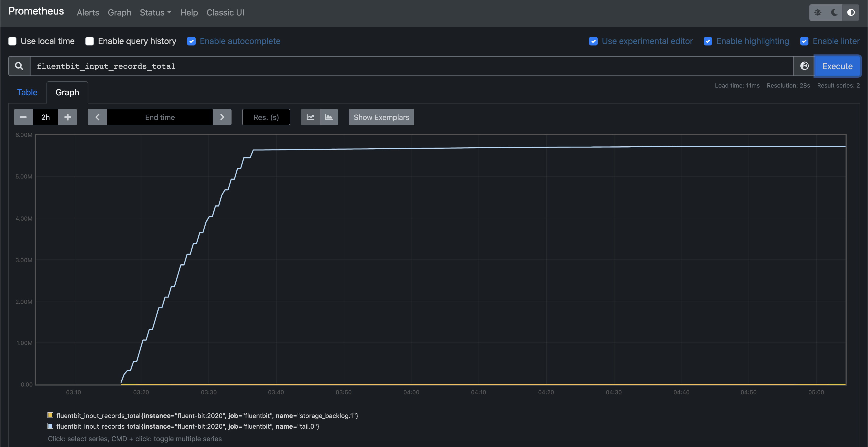The height and width of the screenshot is (447, 868).
Task: Open the Alerts page
Action: click(x=88, y=12)
